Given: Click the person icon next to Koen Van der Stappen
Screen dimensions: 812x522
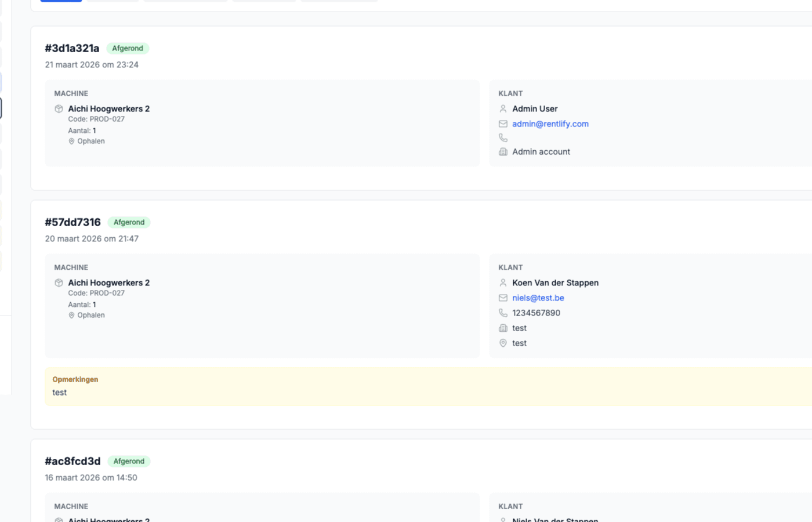Looking at the screenshot, I should point(503,283).
